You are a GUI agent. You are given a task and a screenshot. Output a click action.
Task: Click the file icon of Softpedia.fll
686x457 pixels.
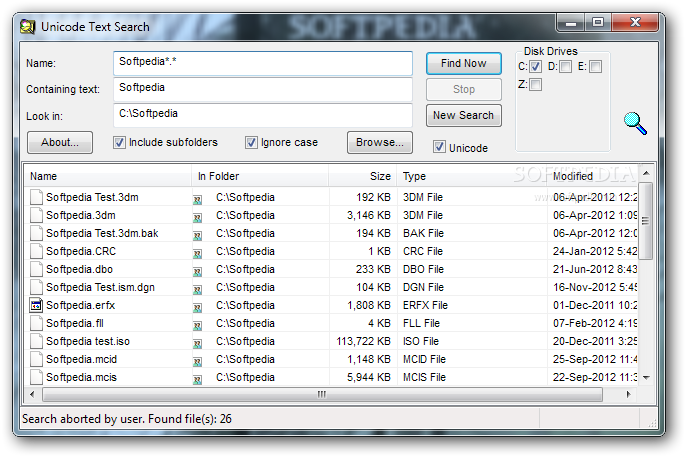[x=36, y=323]
